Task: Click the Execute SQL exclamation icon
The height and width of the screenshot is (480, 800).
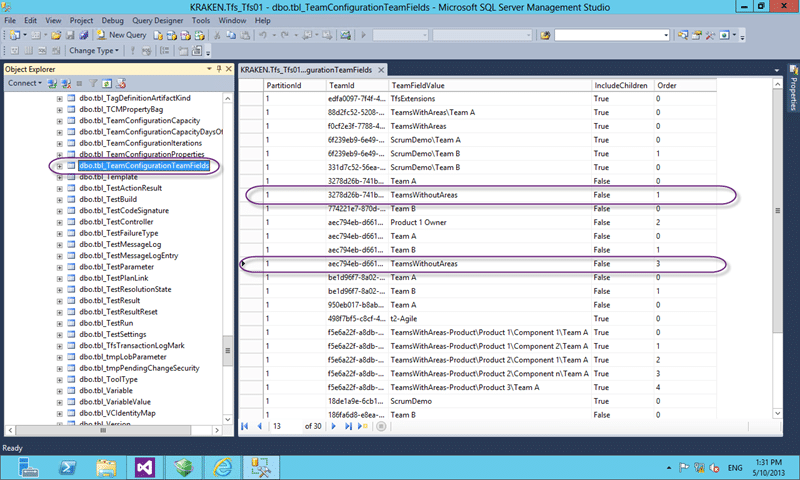Action: pos(133,50)
